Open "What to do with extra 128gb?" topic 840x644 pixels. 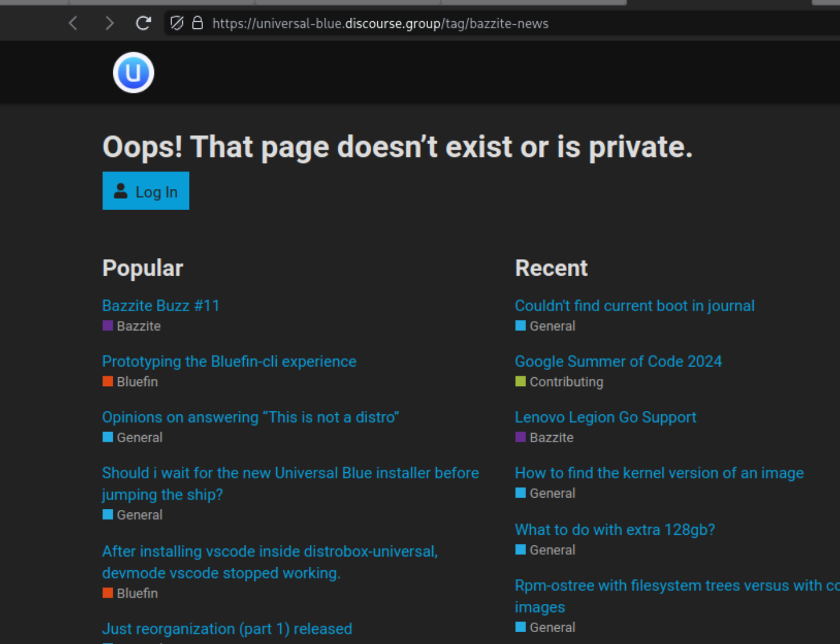point(615,529)
